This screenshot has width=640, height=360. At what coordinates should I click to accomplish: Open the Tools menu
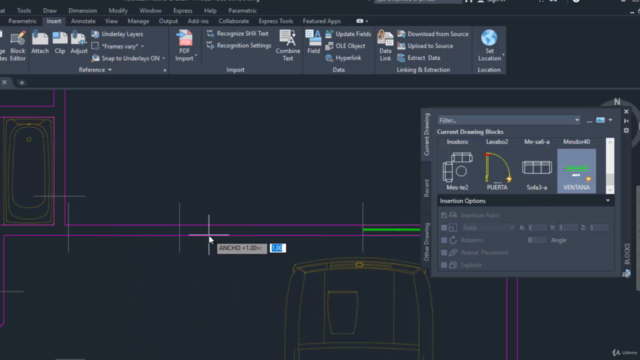coord(24,11)
